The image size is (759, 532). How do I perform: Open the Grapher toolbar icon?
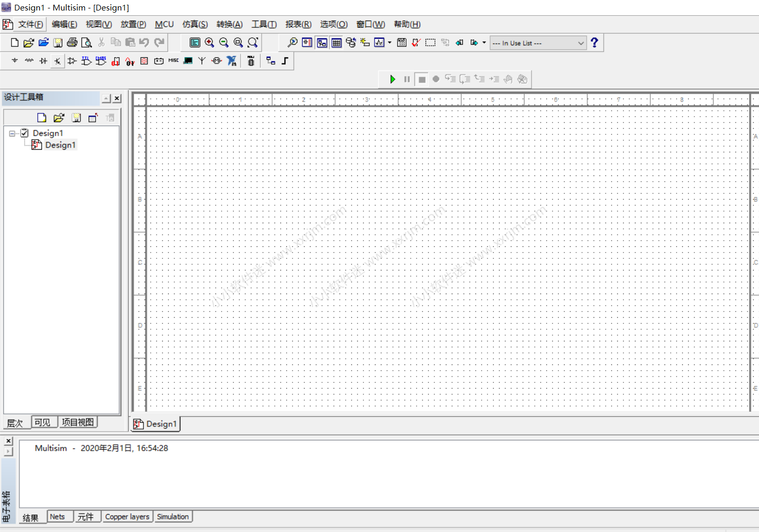pos(379,43)
